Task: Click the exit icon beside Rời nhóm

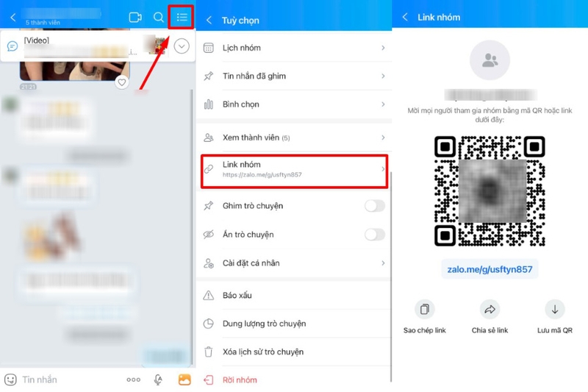Action: [209, 380]
